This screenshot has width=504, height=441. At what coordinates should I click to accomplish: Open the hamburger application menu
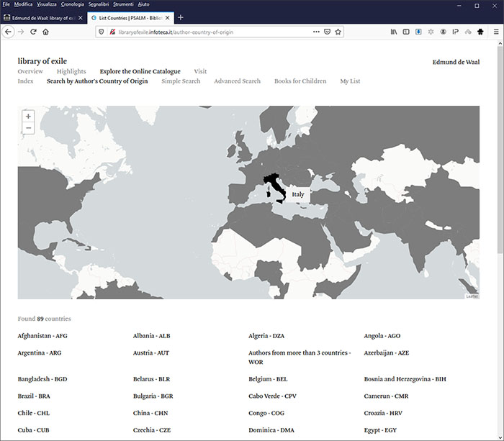pyautogui.click(x=496, y=32)
